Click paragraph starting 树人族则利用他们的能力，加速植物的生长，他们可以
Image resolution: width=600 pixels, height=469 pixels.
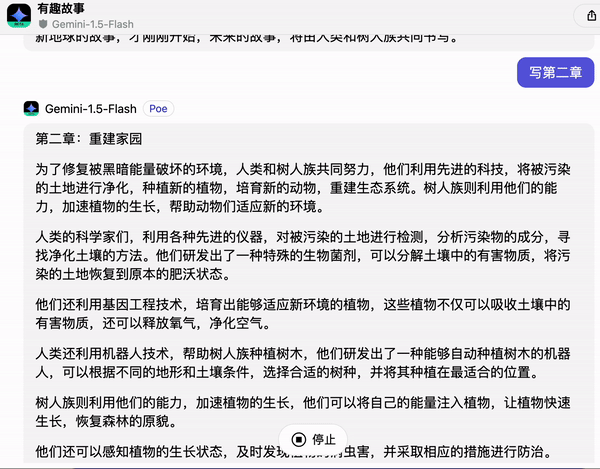pos(303,412)
